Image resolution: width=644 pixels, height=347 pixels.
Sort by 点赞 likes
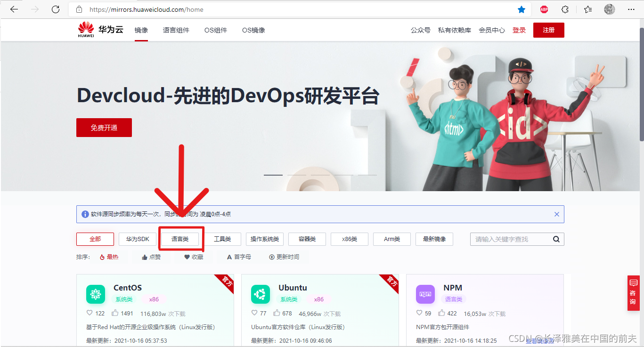[x=151, y=257]
